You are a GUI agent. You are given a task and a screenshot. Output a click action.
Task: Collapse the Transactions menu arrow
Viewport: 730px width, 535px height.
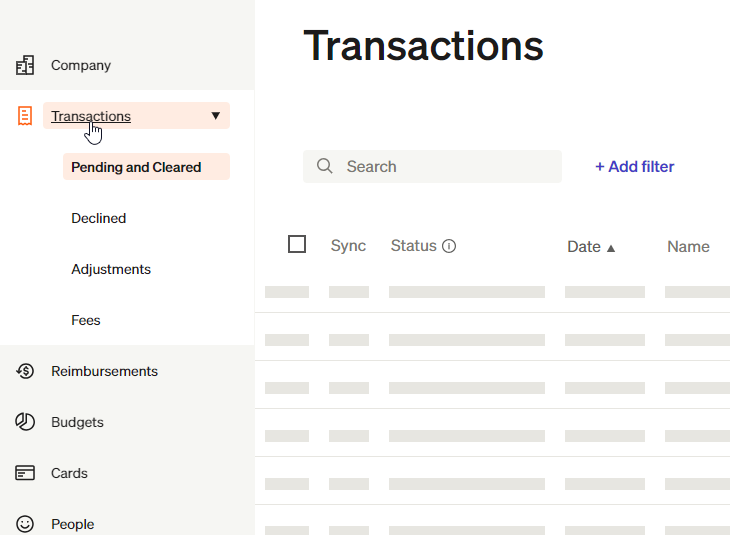[216, 116]
